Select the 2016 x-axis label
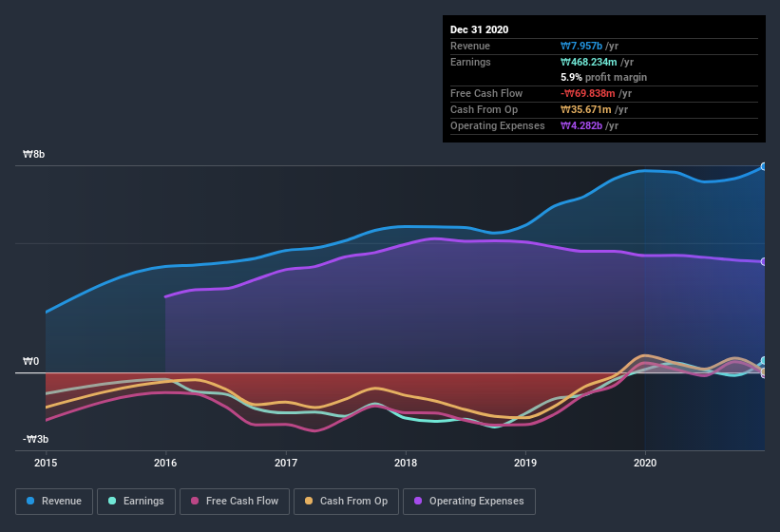Viewport: 780px width, 532px height. [165, 463]
